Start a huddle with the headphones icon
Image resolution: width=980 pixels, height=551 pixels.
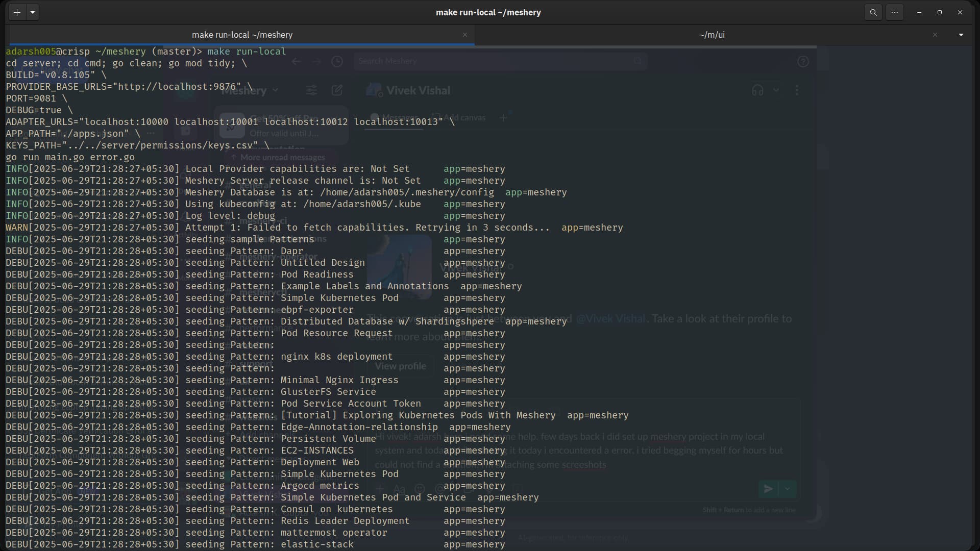point(758,90)
